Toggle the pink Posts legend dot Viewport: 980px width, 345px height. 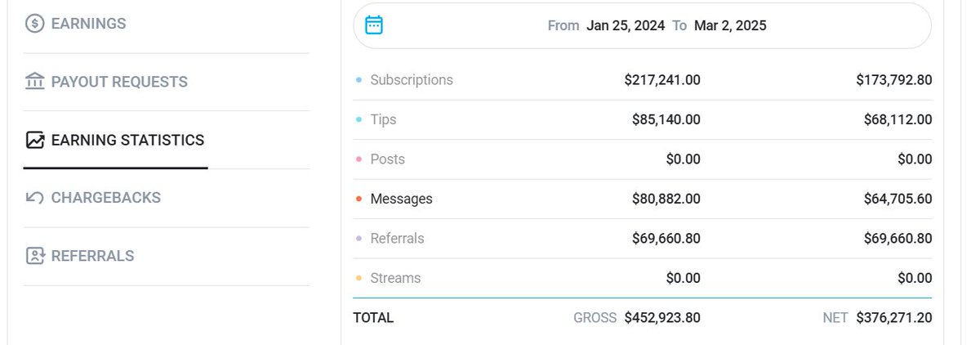(359, 159)
